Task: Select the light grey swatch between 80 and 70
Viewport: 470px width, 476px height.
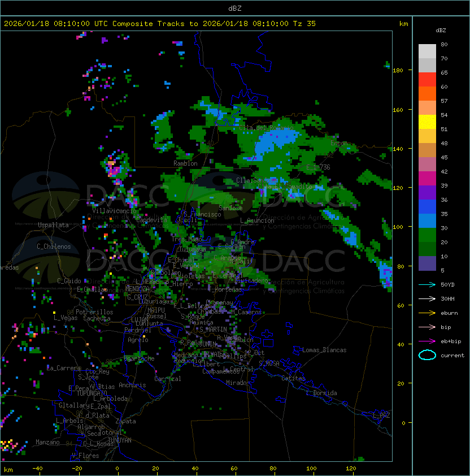Action: pyautogui.click(x=427, y=51)
